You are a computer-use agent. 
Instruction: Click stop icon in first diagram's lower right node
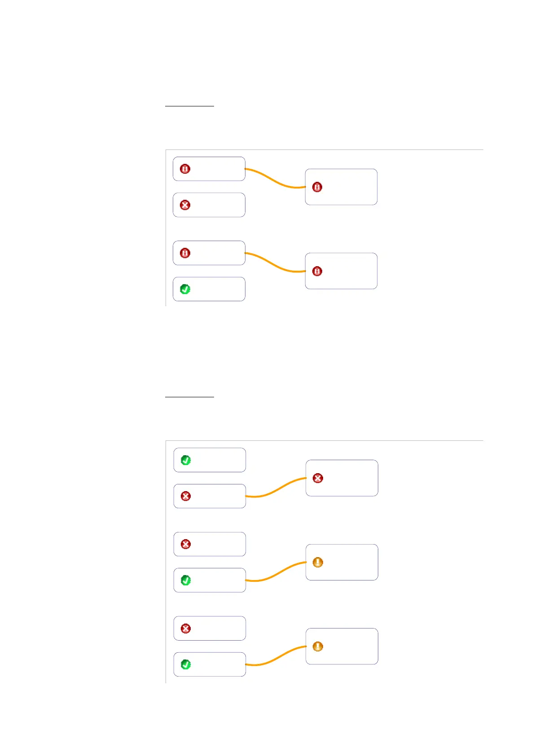pos(317,271)
